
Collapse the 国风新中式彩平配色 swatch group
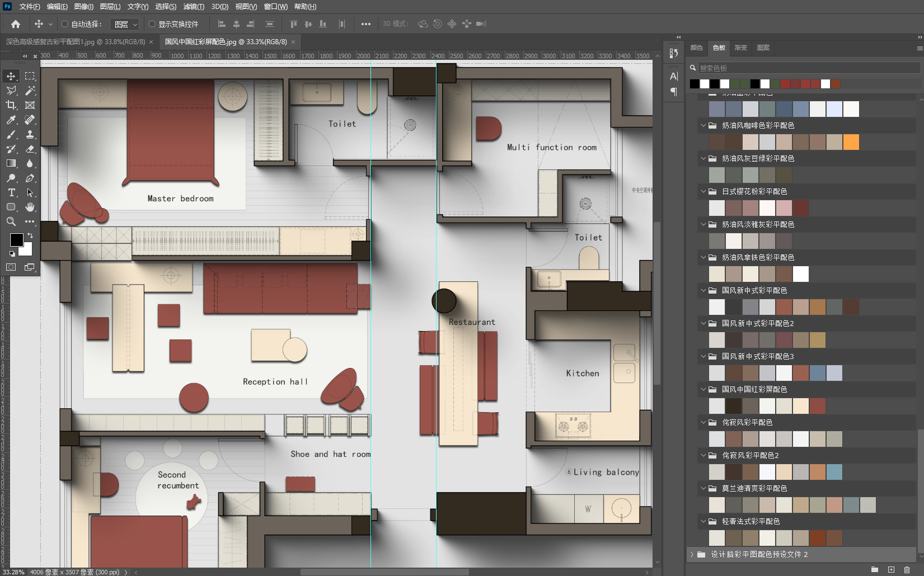[703, 290]
